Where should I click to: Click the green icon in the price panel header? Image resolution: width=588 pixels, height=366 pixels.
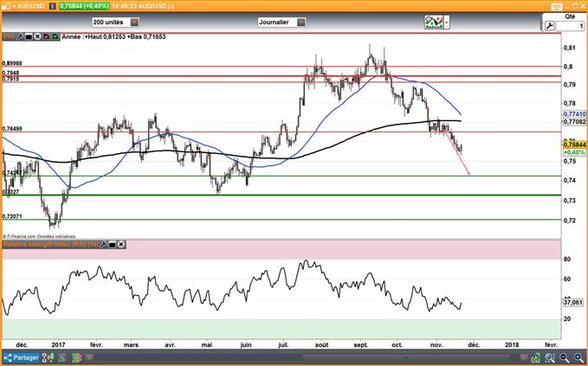pos(55,36)
